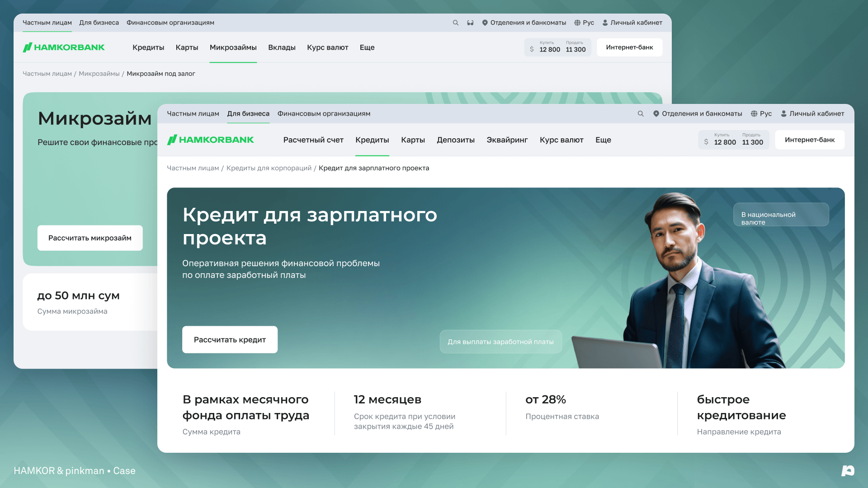
Task: Click the pinkman logo in bottom corner
Action: pos(848,471)
